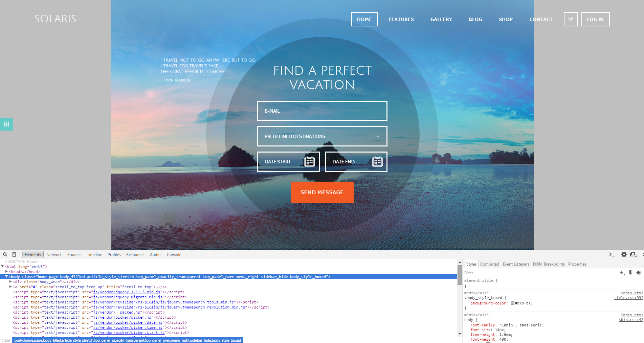Open DevTools settings gear

tap(624, 255)
